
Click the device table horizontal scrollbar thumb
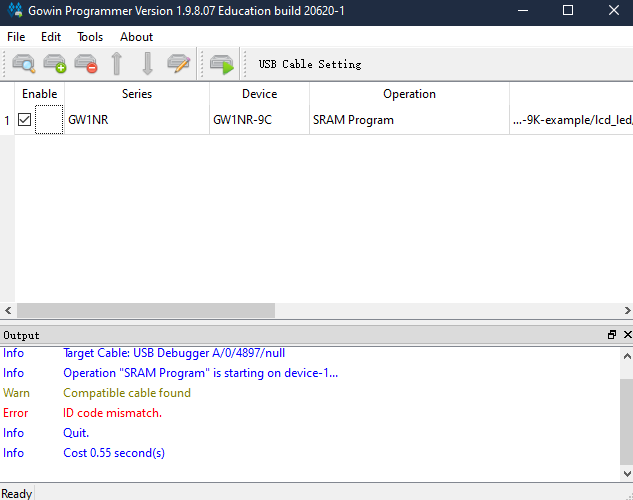click(x=146, y=310)
